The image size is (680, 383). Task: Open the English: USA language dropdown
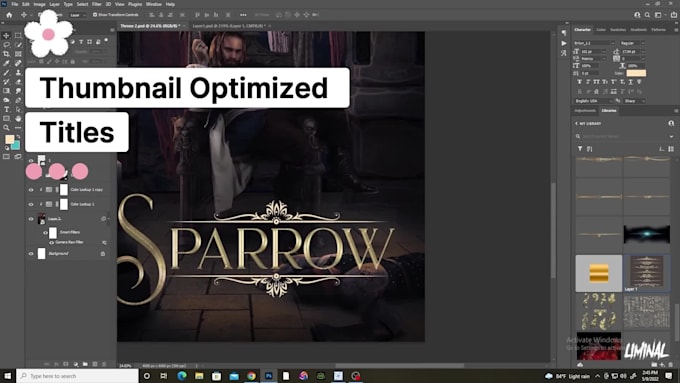click(x=595, y=101)
